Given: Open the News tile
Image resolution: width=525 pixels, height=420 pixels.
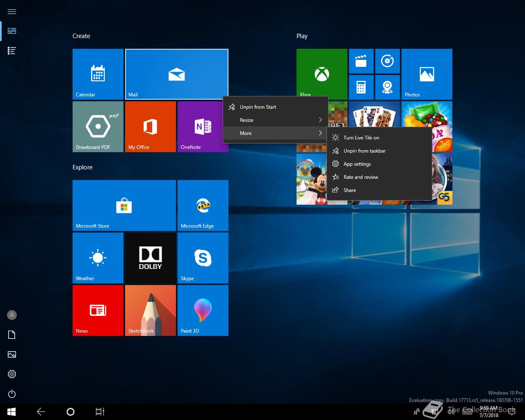Looking at the screenshot, I should point(98,310).
